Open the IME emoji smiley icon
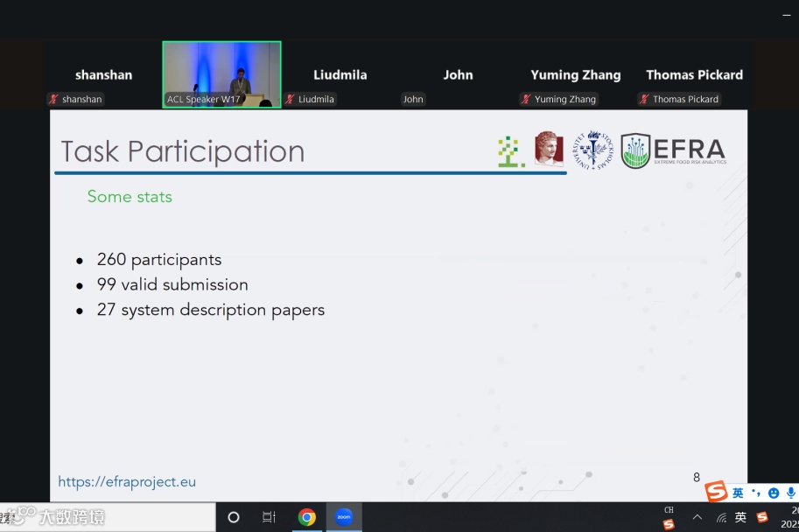 coord(774,493)
